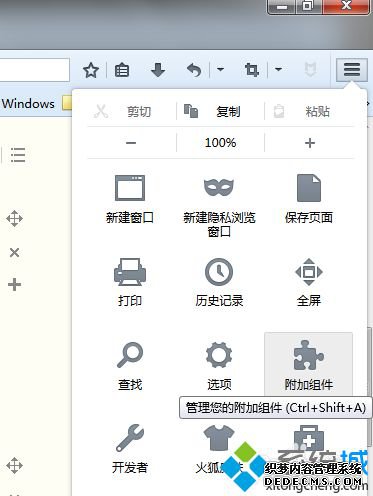Click the crop screenshot toolbar icon

(x=252, y=70)
